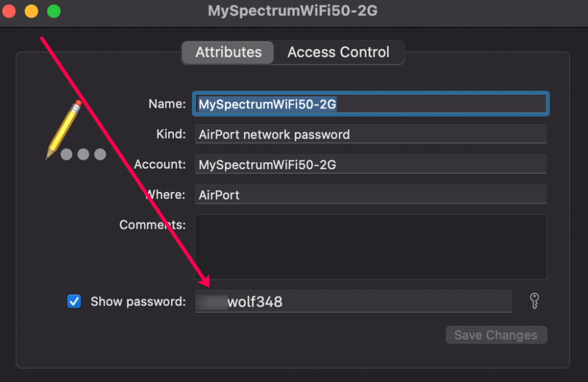Click the Save Changes button
This screenshot has width=588, height=382.
click(x=496, y=335)
